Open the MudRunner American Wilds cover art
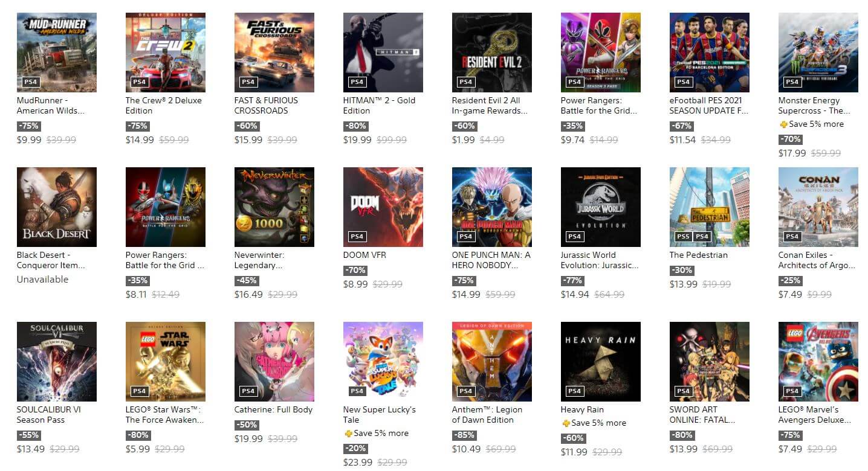868x471 pixels. 57,53
